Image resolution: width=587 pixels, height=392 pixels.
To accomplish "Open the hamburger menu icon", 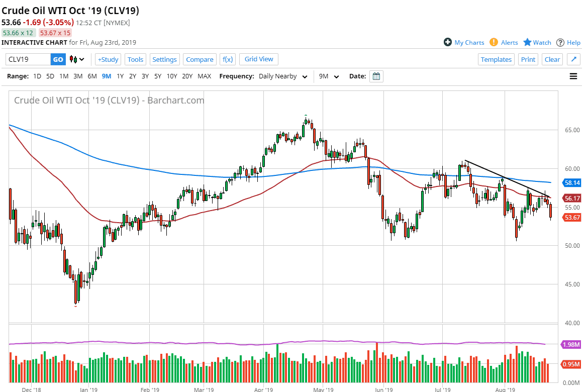I will click(573, 76).
